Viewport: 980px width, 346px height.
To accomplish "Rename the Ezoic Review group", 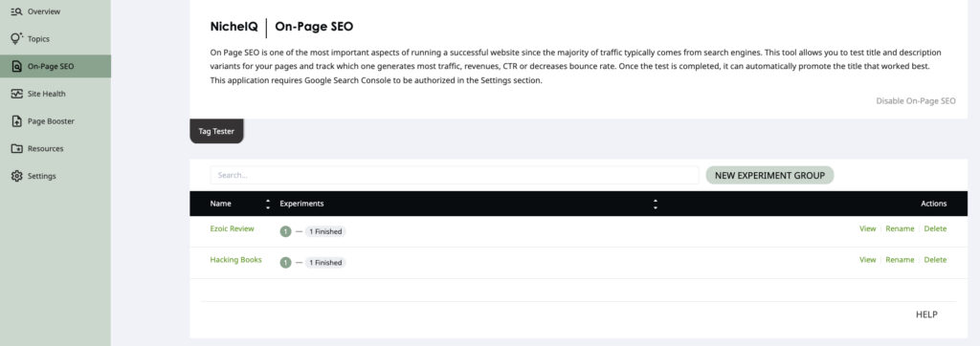I will [900, 228].
